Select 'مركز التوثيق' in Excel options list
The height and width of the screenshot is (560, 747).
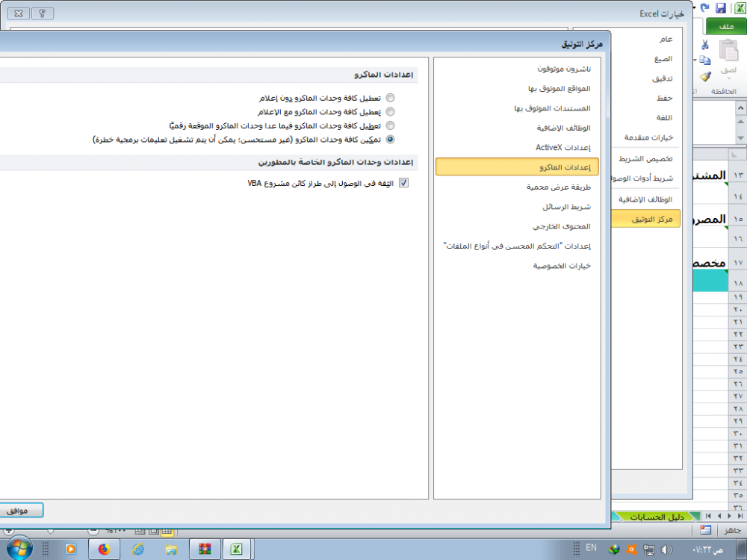point(645,219)
